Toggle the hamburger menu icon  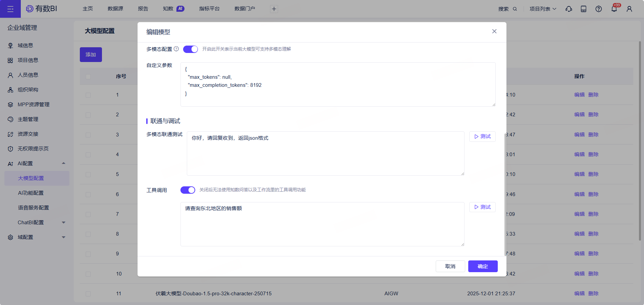pos(10,9)
